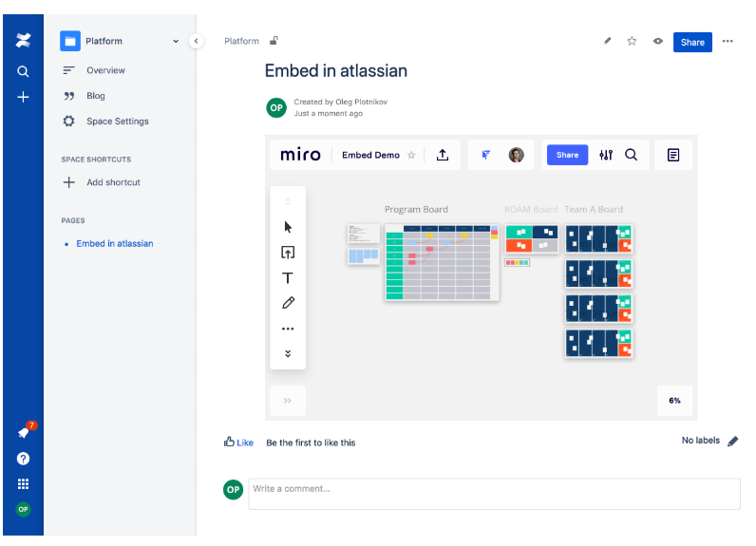This screenshot has height=546, width=756.
Task: Click the blue grid thumbnail left of Program Board
Action: (364, 255)
